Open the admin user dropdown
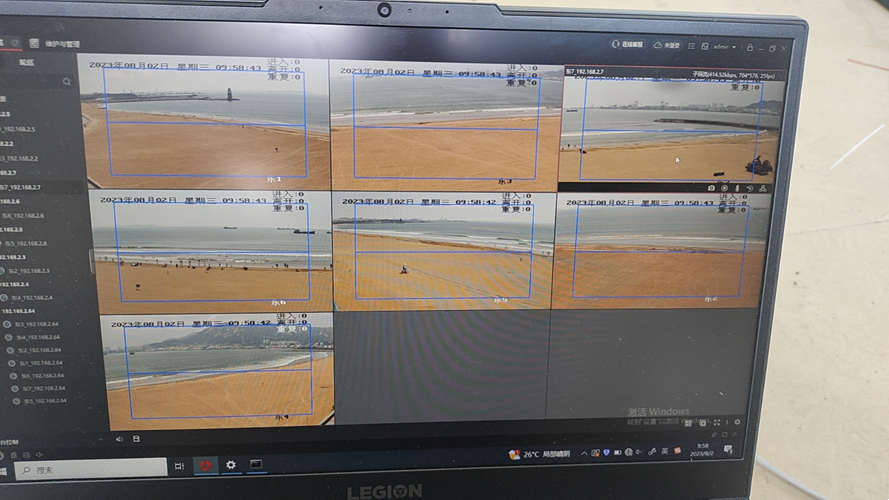This screenshot has width=889, height=500. [723, 46]
